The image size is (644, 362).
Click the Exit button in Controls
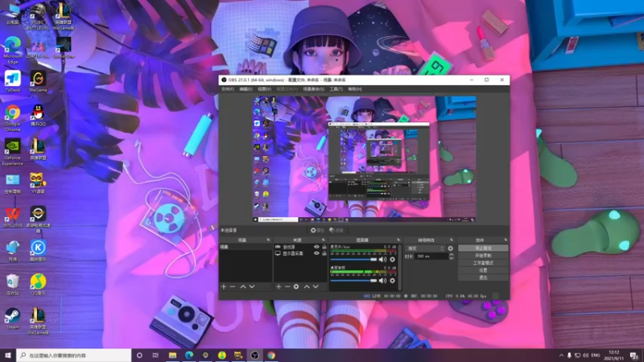pos(483,278)
